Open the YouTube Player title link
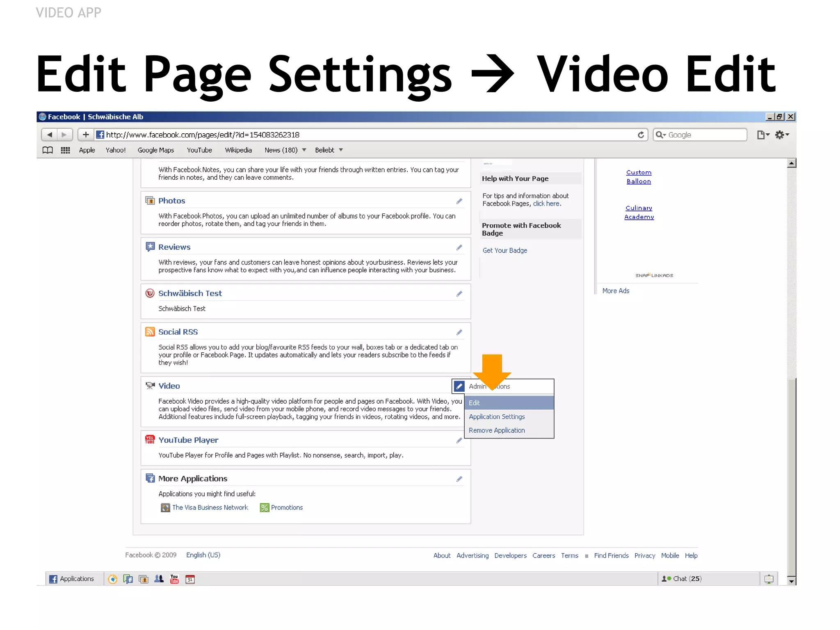 point(188,440)
